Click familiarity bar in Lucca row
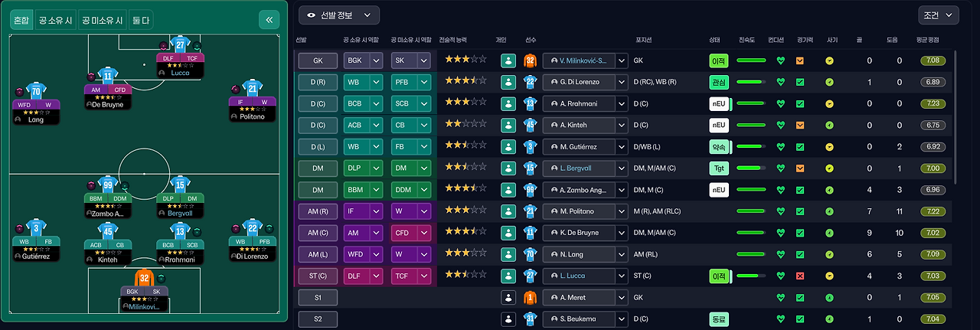Screen dimensions: 980x330 [x=751, y=275]
